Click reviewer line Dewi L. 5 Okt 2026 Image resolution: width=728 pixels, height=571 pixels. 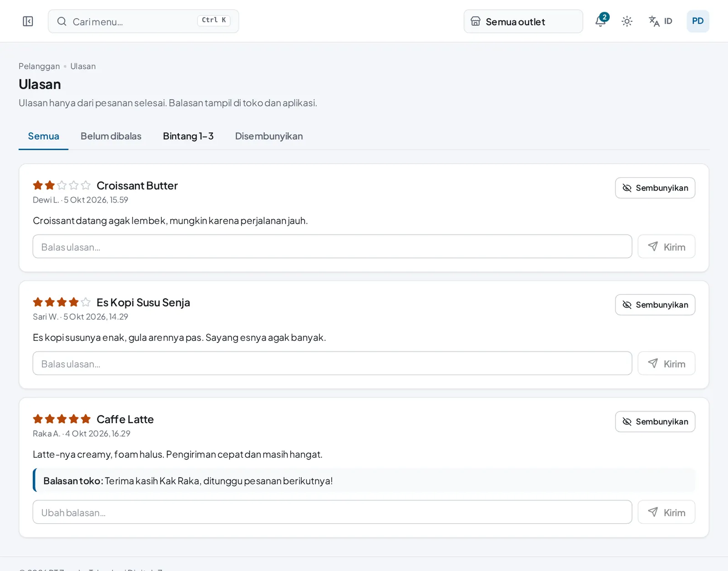point(81,200)
